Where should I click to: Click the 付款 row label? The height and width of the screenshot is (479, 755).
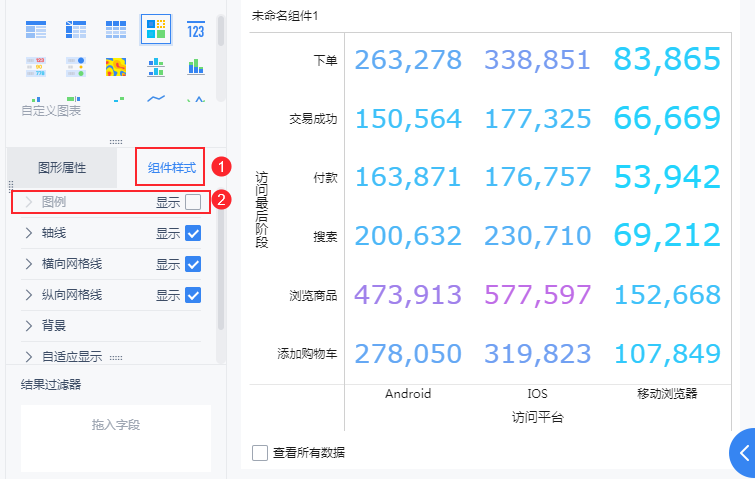point(325,178)
